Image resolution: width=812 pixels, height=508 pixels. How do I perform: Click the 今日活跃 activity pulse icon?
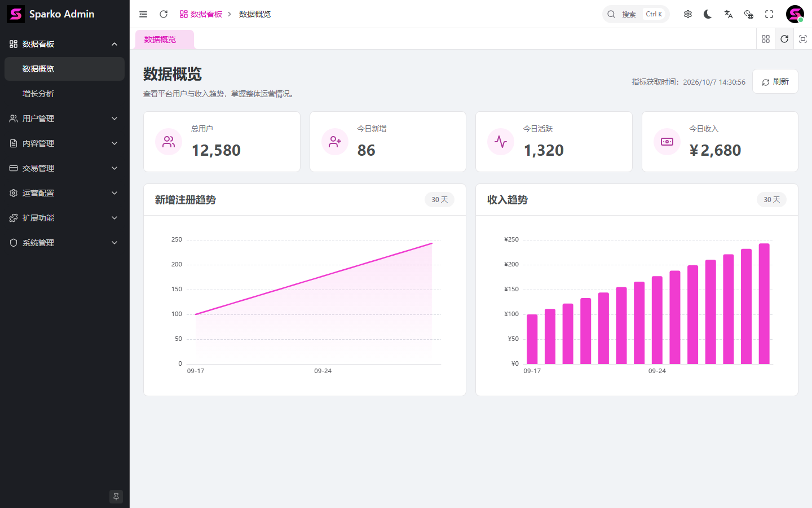pyautogui.click(x=501, y=142)
